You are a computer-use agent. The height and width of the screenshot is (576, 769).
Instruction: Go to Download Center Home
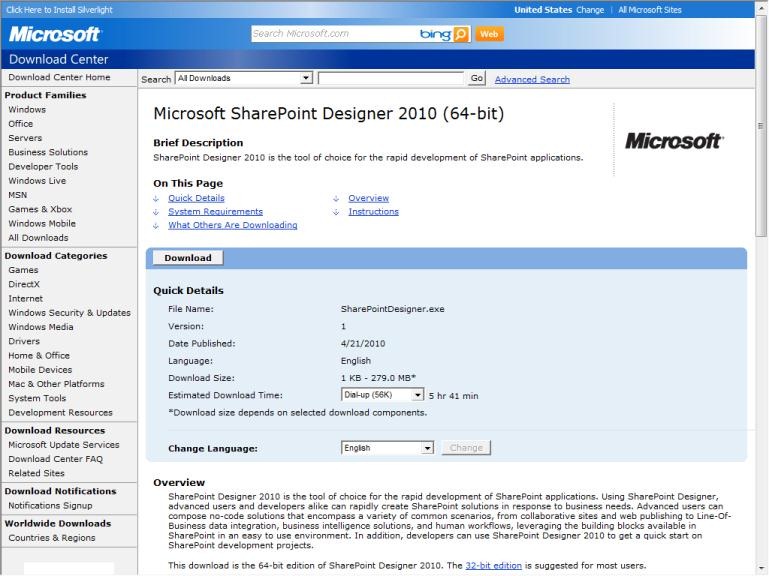[59, 77]
